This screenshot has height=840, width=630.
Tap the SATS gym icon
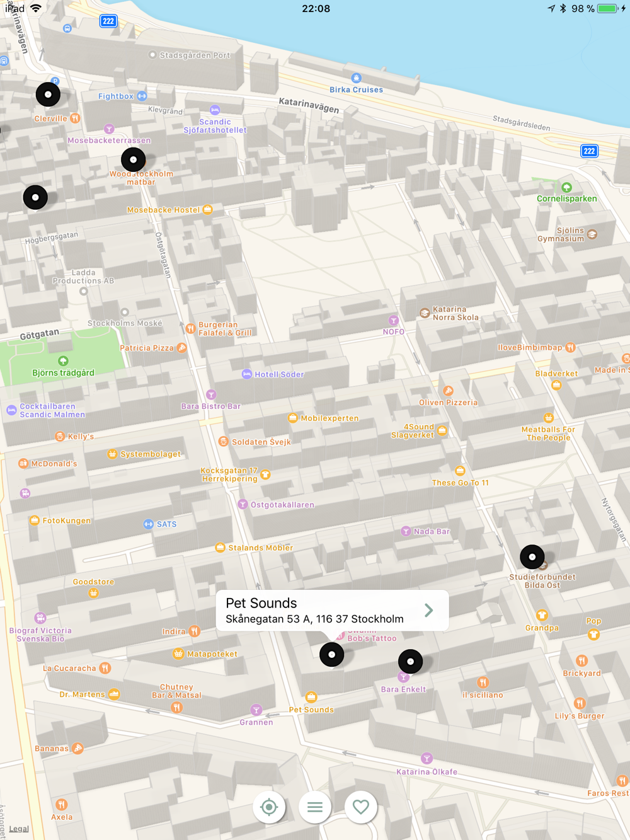coord(149,524)
